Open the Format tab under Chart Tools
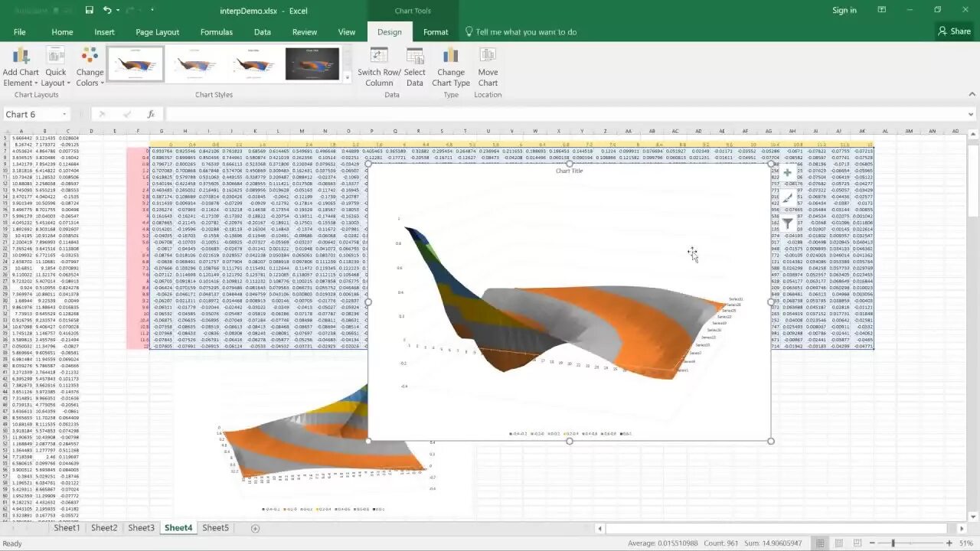The image size is (980, 551). tap(436, 32)
